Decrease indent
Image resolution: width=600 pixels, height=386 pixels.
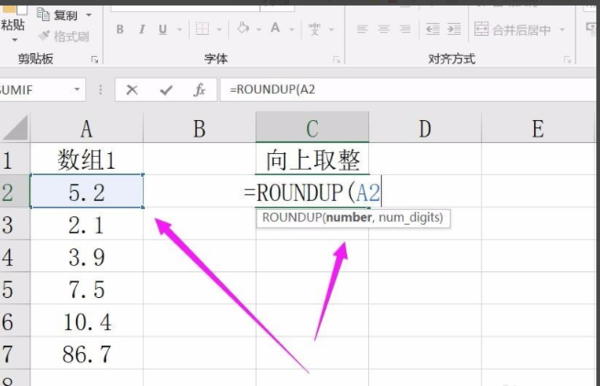[433, 29]
